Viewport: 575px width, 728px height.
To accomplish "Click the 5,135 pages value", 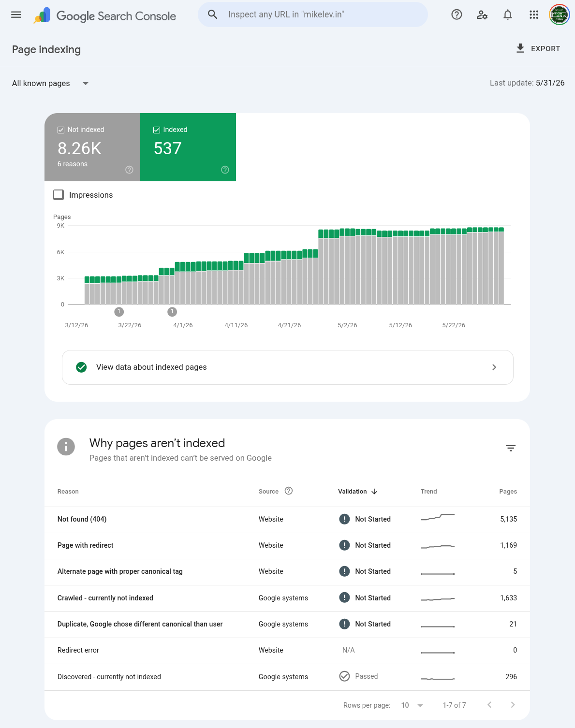I will [508, 519].
